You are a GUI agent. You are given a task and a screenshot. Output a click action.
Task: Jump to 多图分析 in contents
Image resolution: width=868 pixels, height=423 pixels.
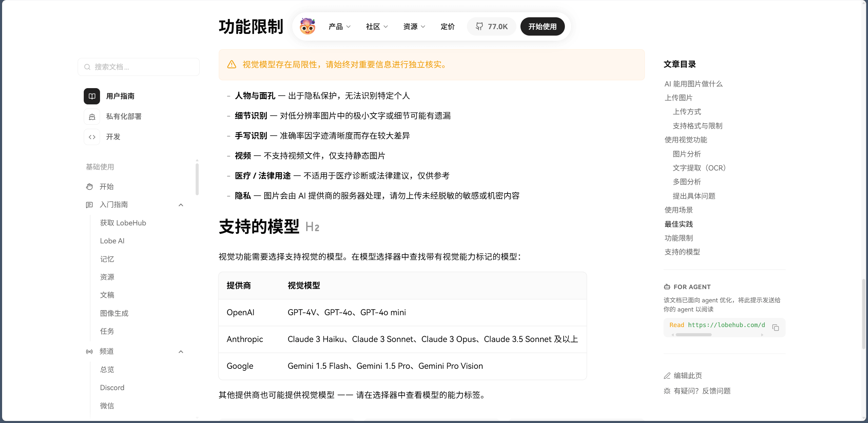(687, 182)
